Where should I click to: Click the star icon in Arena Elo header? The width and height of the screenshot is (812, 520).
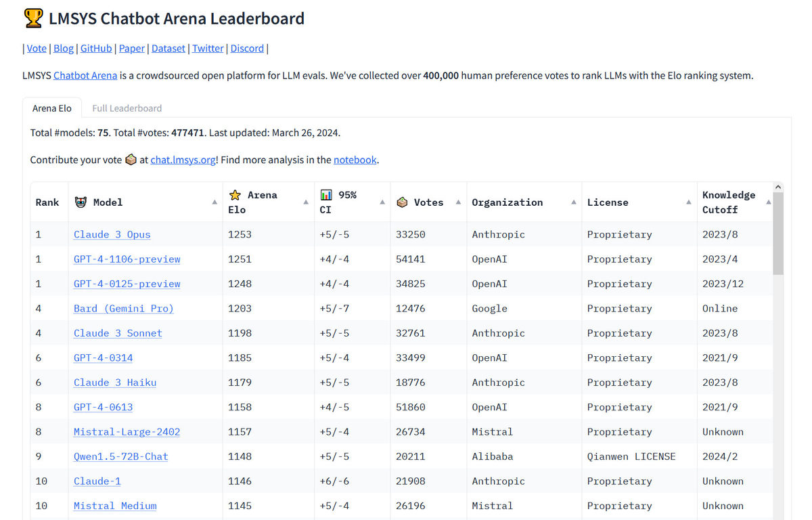point(235,195)
